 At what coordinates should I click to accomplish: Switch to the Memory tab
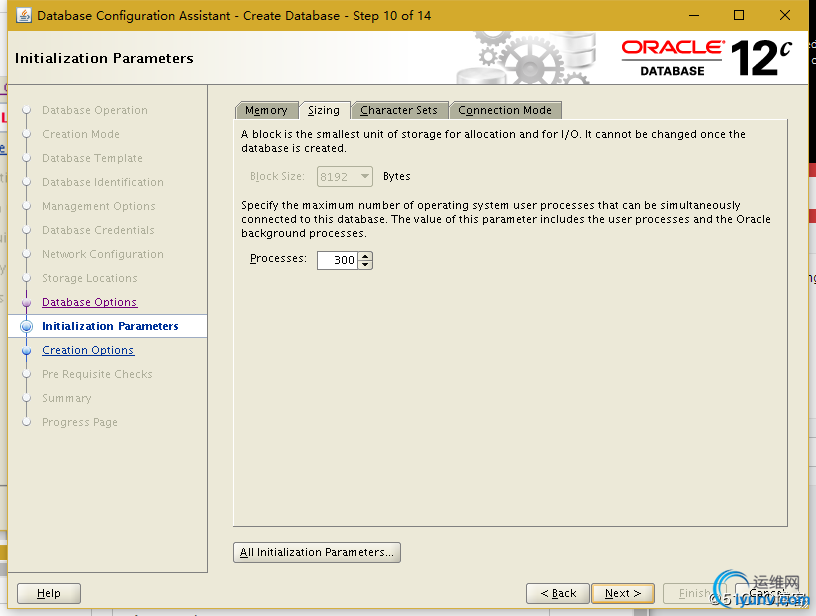coord(266,110)
